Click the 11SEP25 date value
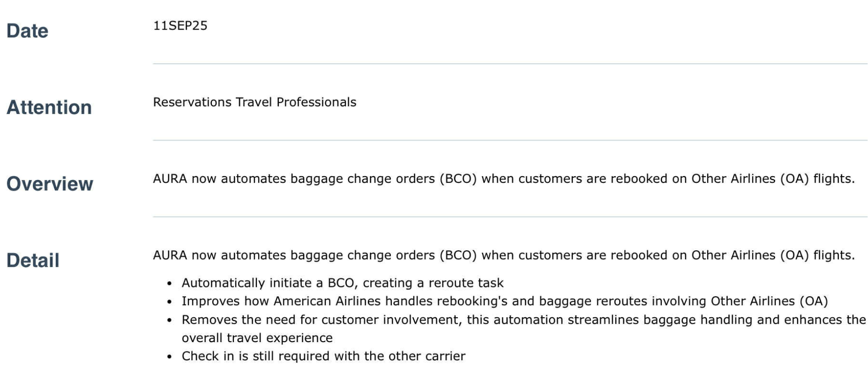This screenshot has height=374, width=868. (180, 26)
